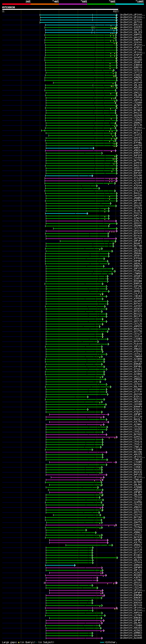Select hit label UniRef100_Q67YU3
This screenshot has height=644, width=146.
pos(131,22)
